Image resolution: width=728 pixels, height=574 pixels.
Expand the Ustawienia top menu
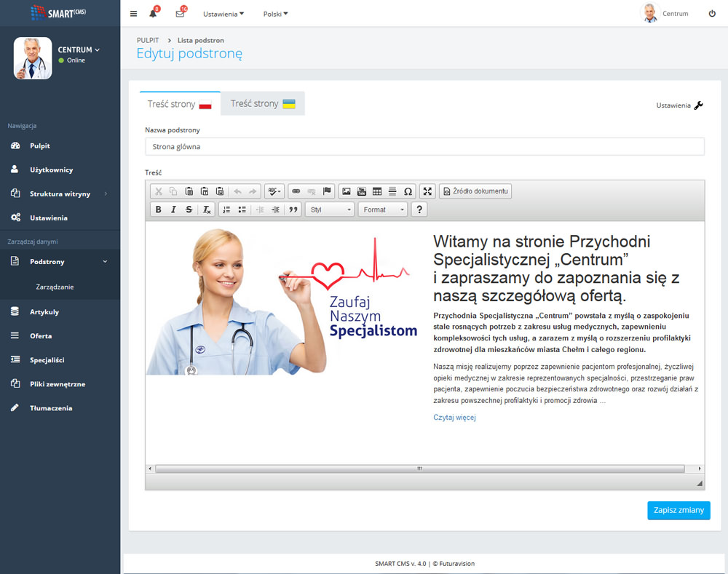[x=223, y=14]
